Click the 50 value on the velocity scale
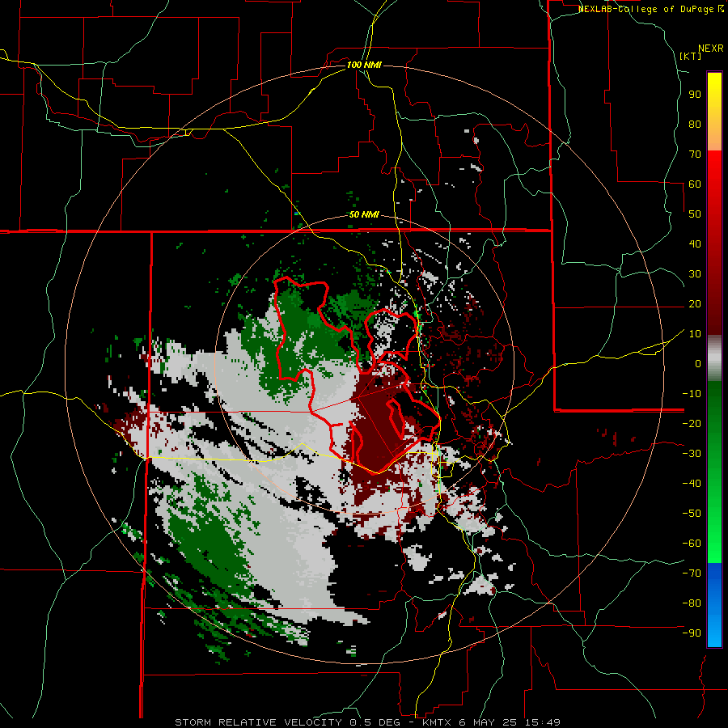The width and height of the screenshot is (728, 728). pyautogui.click(x=695, y=214)
